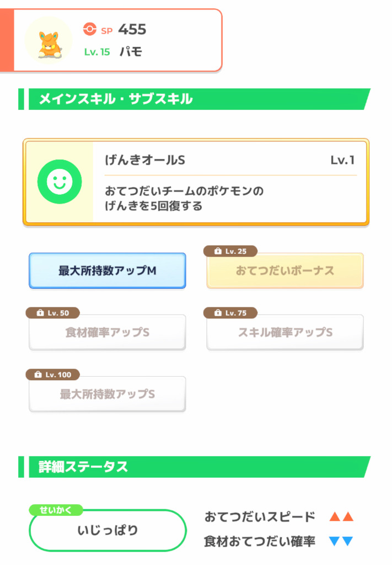392x565 pixels.
Task: Tap the 詳細ステータス section header
Action: click(195, 467)
